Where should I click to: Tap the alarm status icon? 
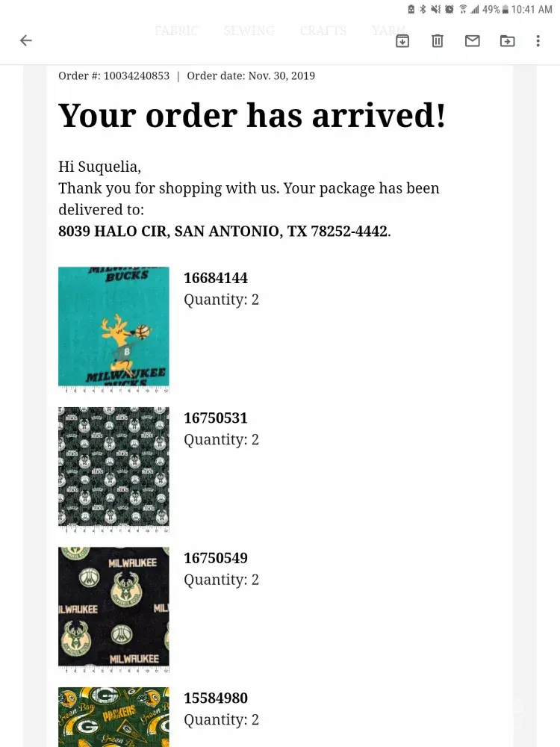tap(449, 9)
